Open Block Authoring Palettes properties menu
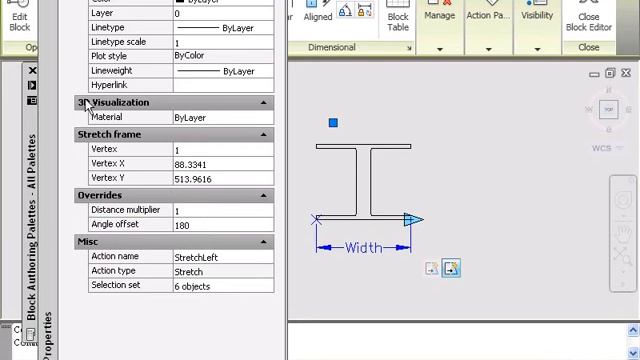This screenshot has width=640, height=360. (x=32, y=100)
